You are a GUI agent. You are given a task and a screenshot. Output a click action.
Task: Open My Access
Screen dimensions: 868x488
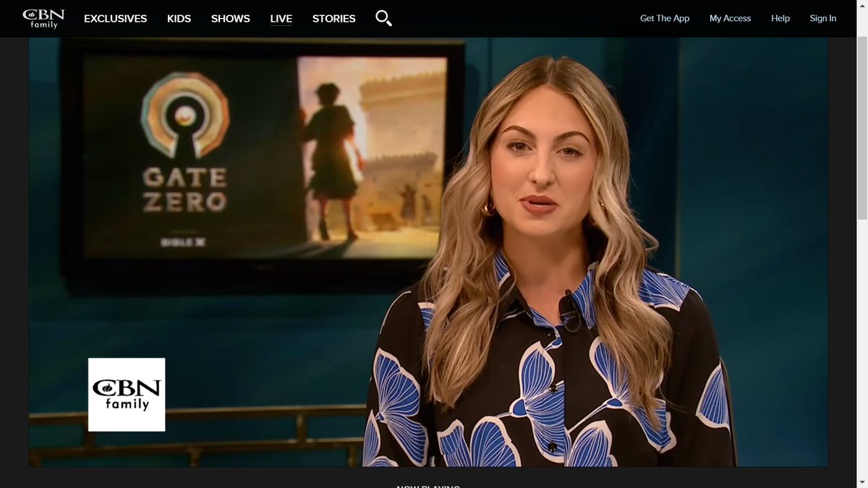click(730, 18)
